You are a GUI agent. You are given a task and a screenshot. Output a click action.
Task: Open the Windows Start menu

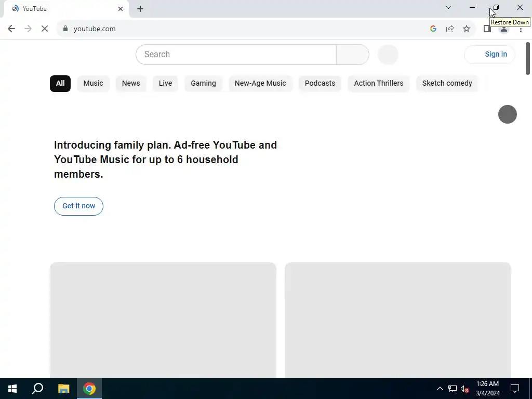point(12,389)
